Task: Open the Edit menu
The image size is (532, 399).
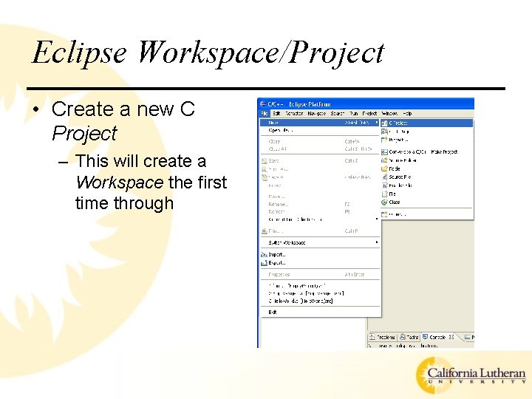Action: (276, 113)
